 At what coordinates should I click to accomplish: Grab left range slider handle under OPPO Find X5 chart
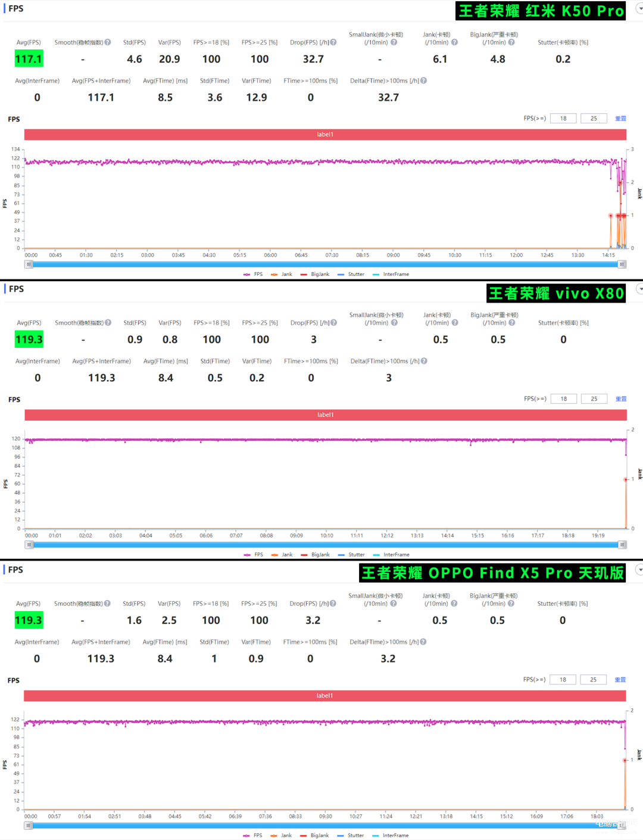click(x=28, y=826)
